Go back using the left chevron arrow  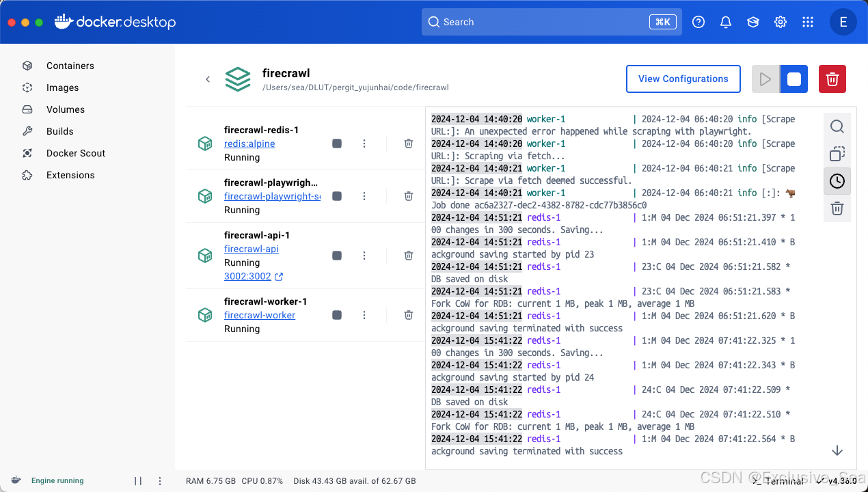[208, 79]
